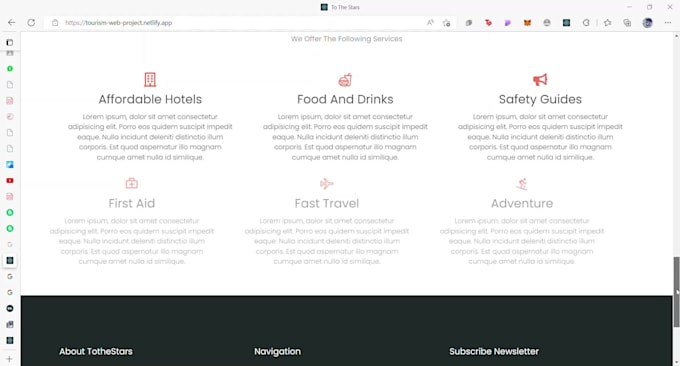Go back with the browser back arrow

coord(12,23)
